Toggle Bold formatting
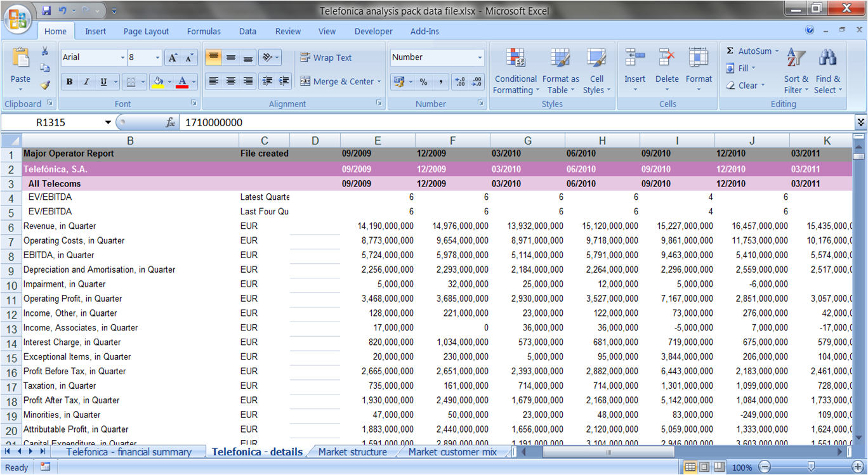The width and height of the screenshot is (868, 475). click(x=69, y=82)
